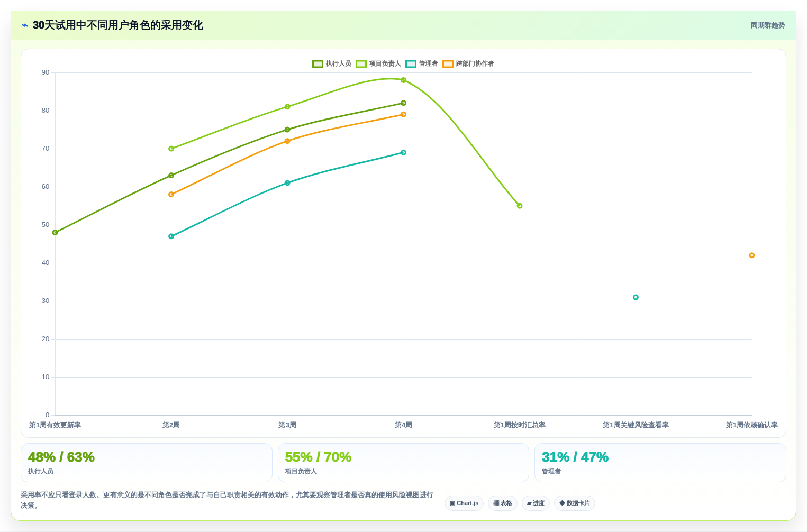Click the 第1周依赖确认率 axis label
Image resolution: width=807 pixels, height=532 pixels.
(x=752, y=425)
